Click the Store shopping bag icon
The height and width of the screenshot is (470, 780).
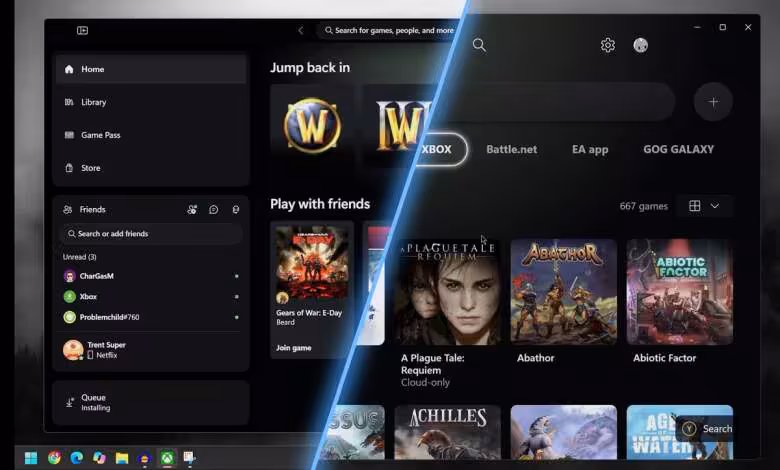click(69, 168)
